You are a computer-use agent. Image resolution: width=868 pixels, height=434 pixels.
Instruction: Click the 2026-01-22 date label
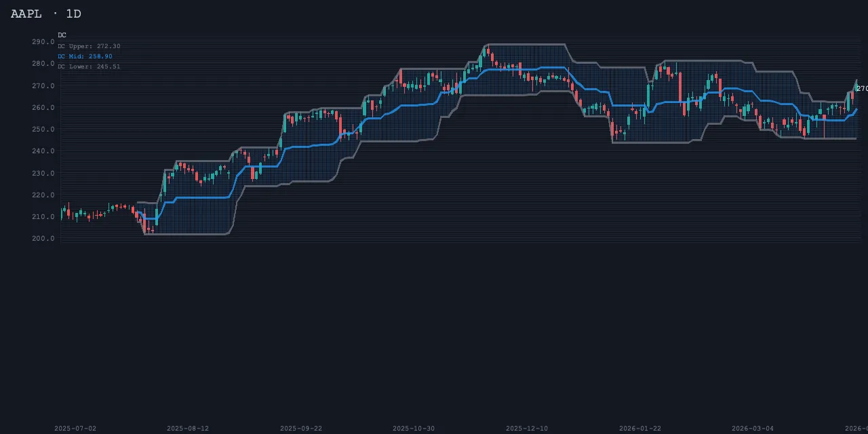[x=639, y=429]
